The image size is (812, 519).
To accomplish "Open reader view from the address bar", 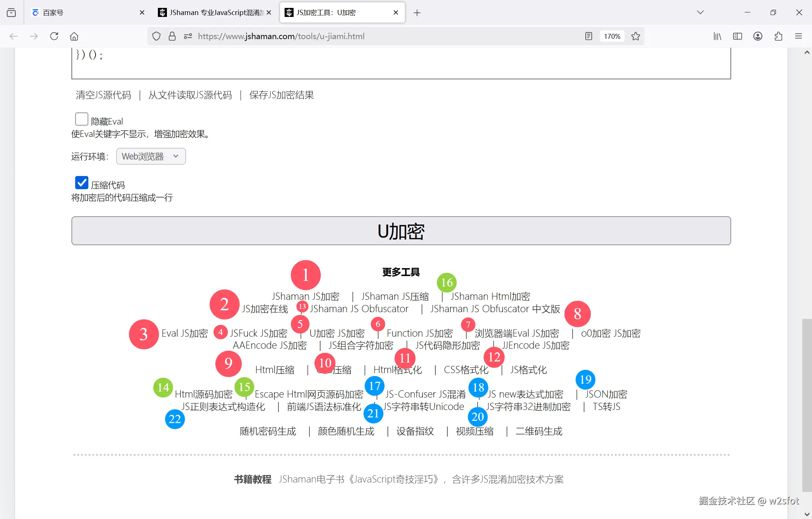I will point(588,36).
